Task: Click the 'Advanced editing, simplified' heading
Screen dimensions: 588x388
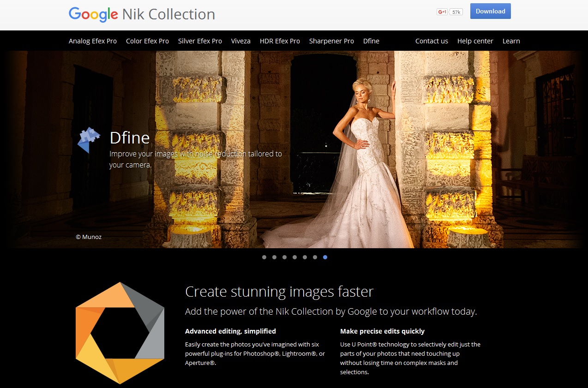Action: click(230, 331)
